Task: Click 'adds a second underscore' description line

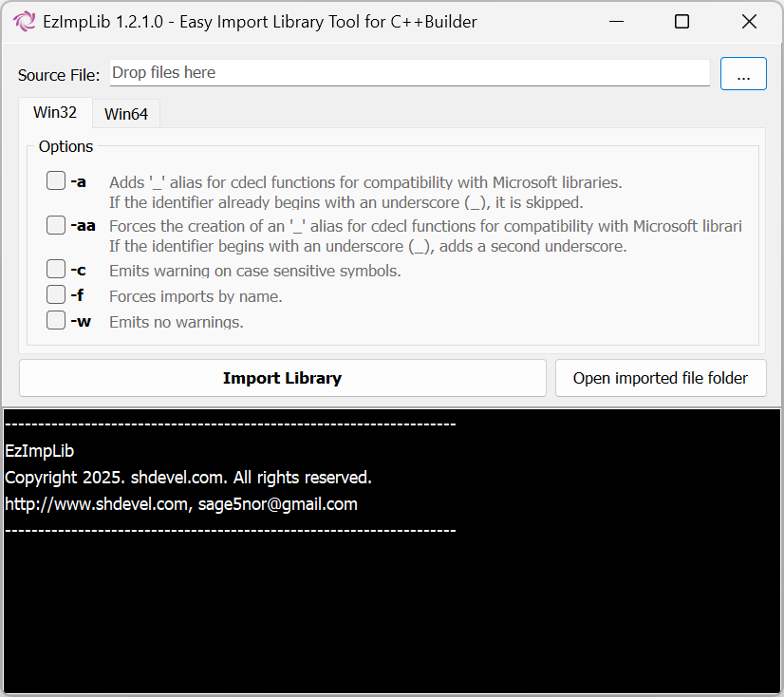Action: pyautogui.click(x=368, y=246)
